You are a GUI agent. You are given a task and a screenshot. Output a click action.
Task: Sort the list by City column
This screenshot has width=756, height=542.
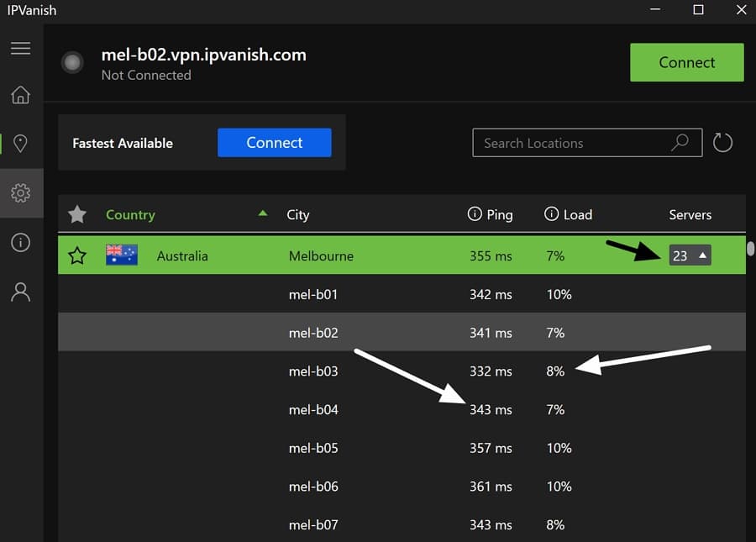pos(298,214)
